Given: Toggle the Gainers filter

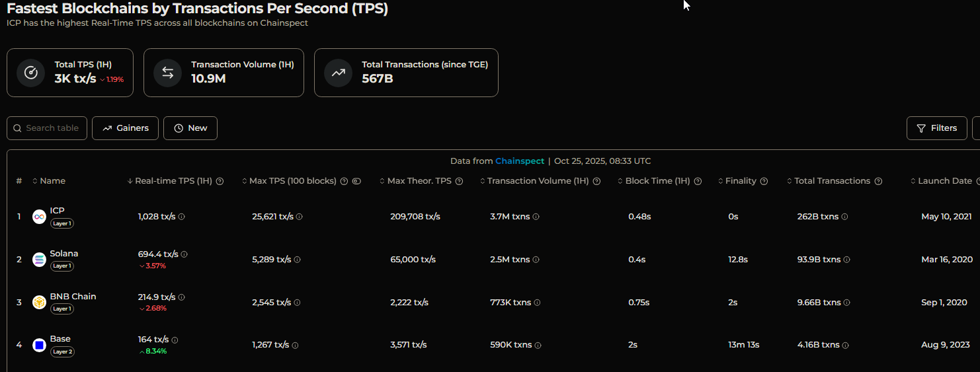Looking at the screenshot, I should 125,128.
